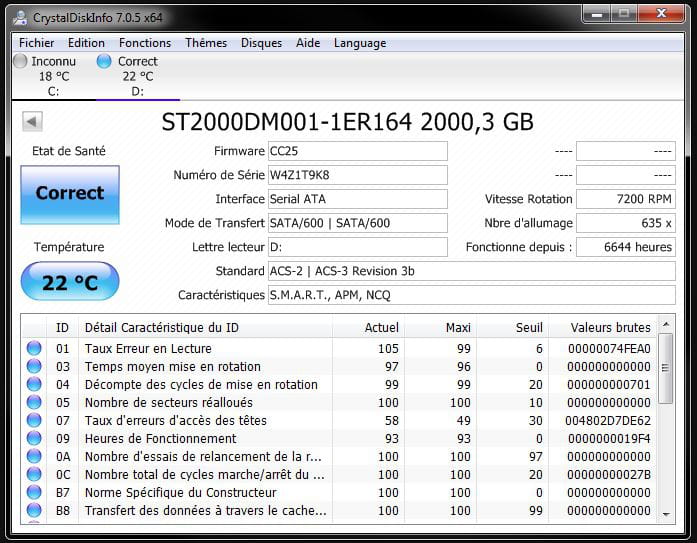Viewport: 697px width, 543px height.
Task: Click the power-on hours value 6644 heures
Action: 626,247
